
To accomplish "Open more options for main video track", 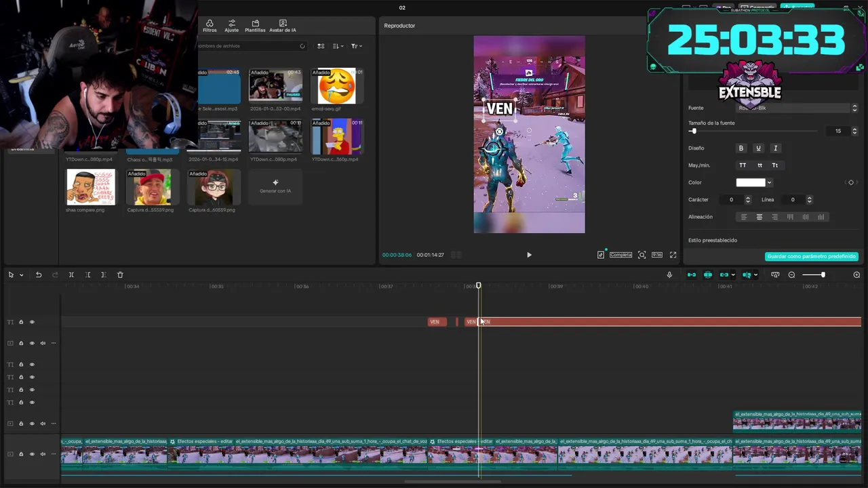I will 54,454.
